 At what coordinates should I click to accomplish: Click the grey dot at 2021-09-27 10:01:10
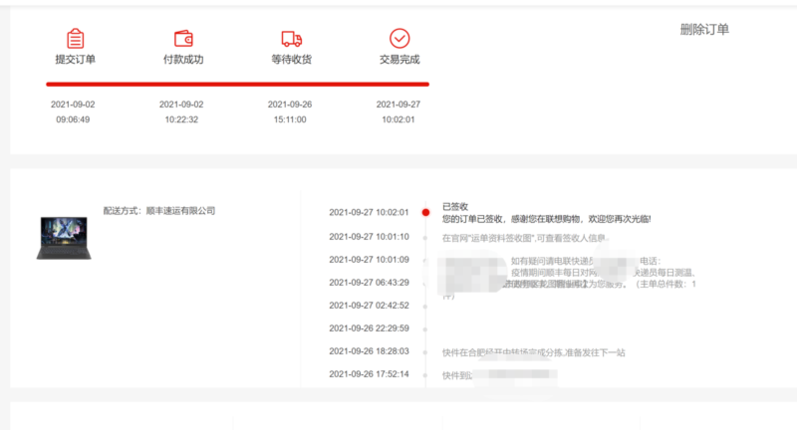click(425, 237)
